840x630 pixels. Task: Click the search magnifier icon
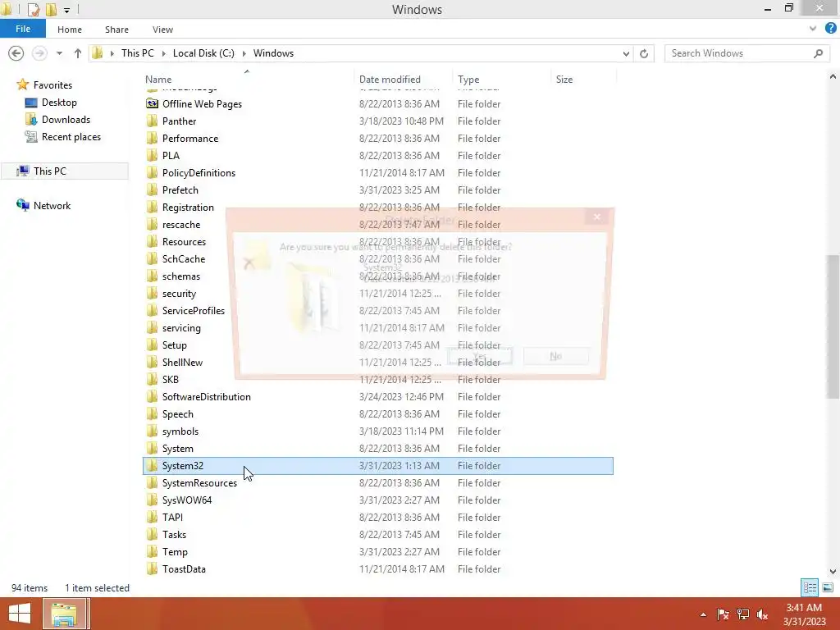pos(818,53)
